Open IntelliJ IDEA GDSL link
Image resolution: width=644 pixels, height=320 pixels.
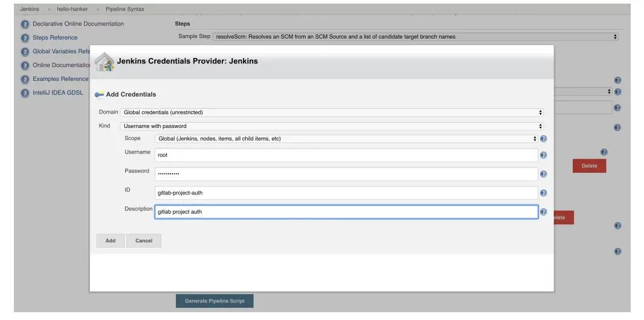coord(58,93)
